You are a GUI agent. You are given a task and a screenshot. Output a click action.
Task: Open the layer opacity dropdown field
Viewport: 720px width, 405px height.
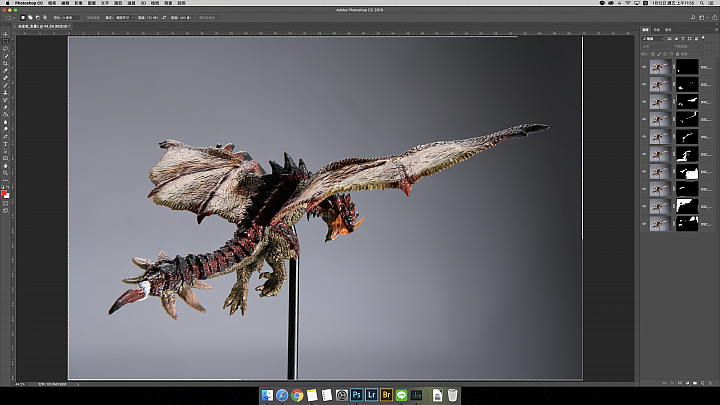[x=697, y=46]
